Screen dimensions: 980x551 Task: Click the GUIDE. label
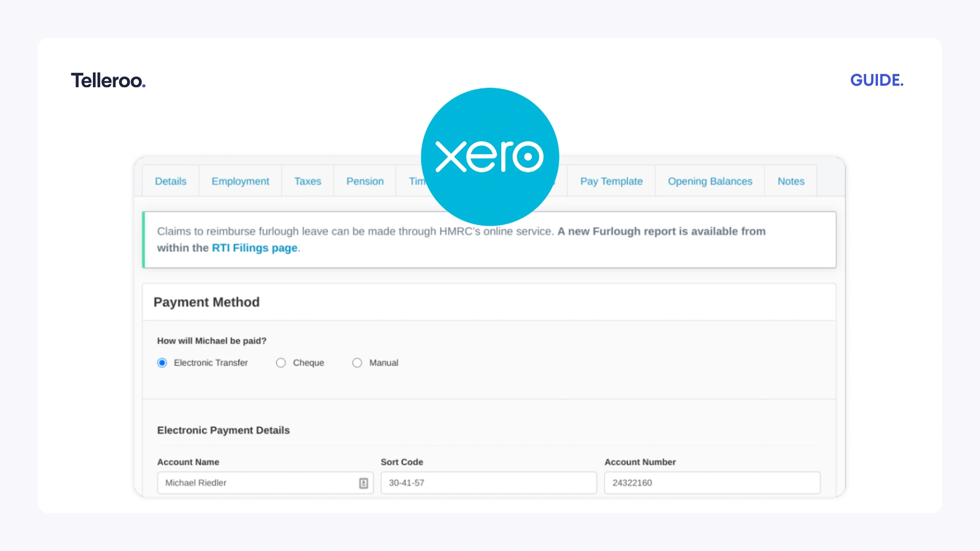(x=877, y=80)
